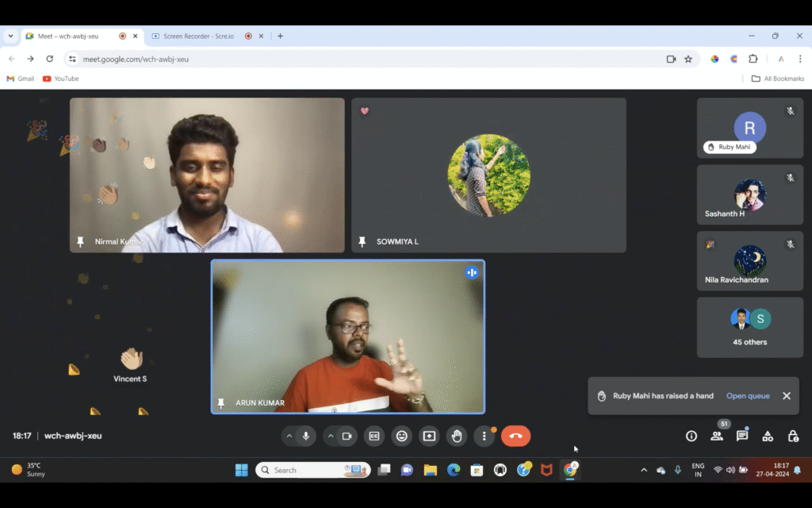Open the All Bookmarks folder
This screenshot has height=508, width=812.
777,79
